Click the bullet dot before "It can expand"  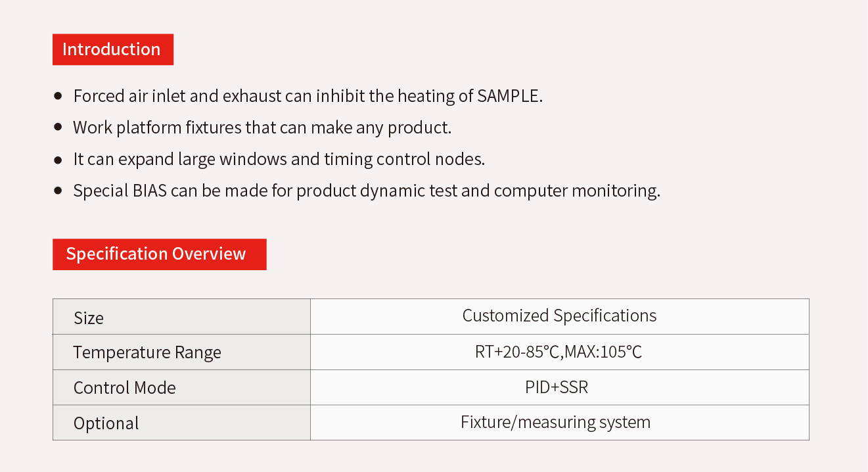[x=58, y=159]
